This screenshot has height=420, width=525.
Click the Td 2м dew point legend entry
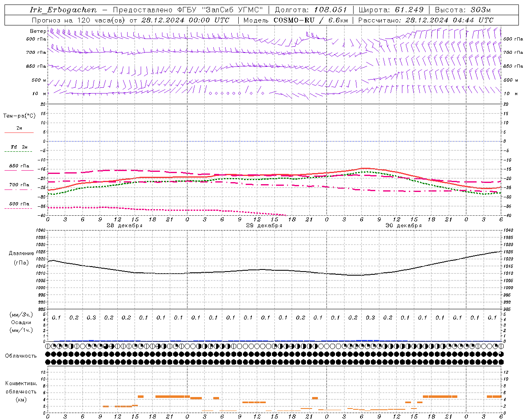click(19, 147)
